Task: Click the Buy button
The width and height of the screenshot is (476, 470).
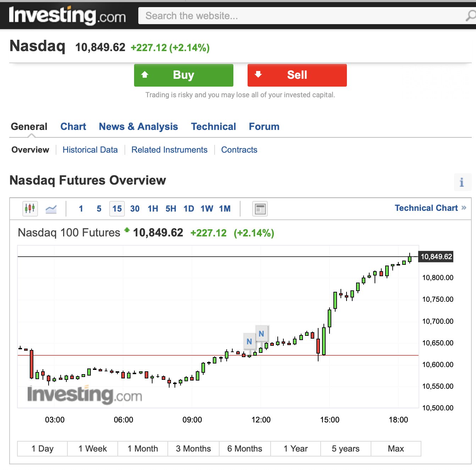Action: point(184,75)
